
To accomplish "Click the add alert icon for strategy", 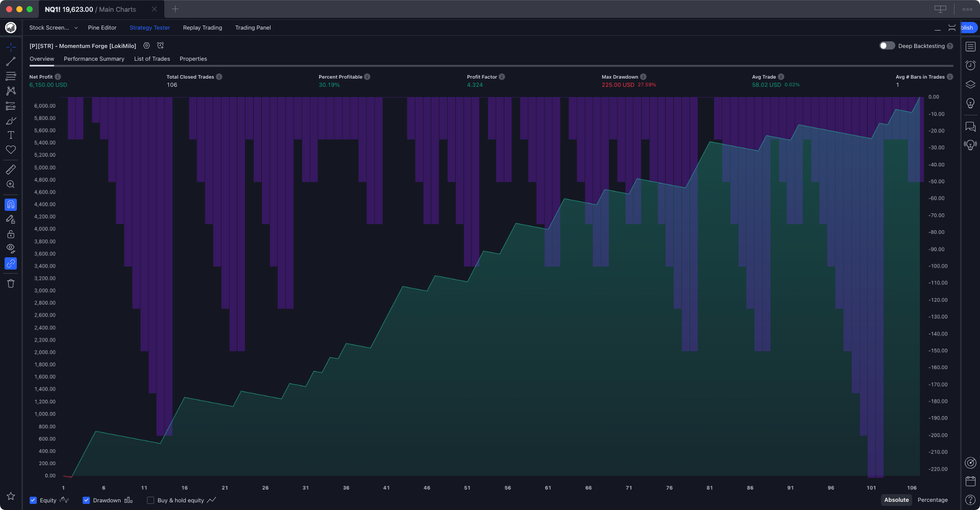I will 160,45.
